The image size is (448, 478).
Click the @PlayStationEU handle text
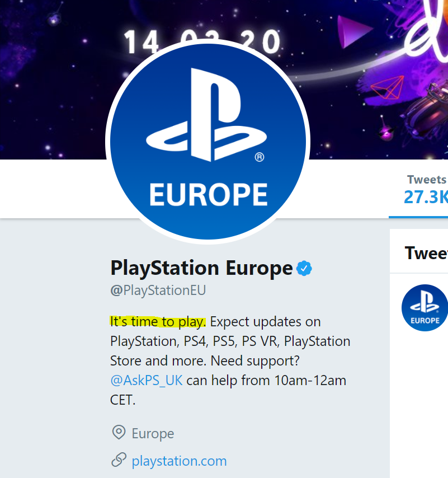tap(158, 290)
